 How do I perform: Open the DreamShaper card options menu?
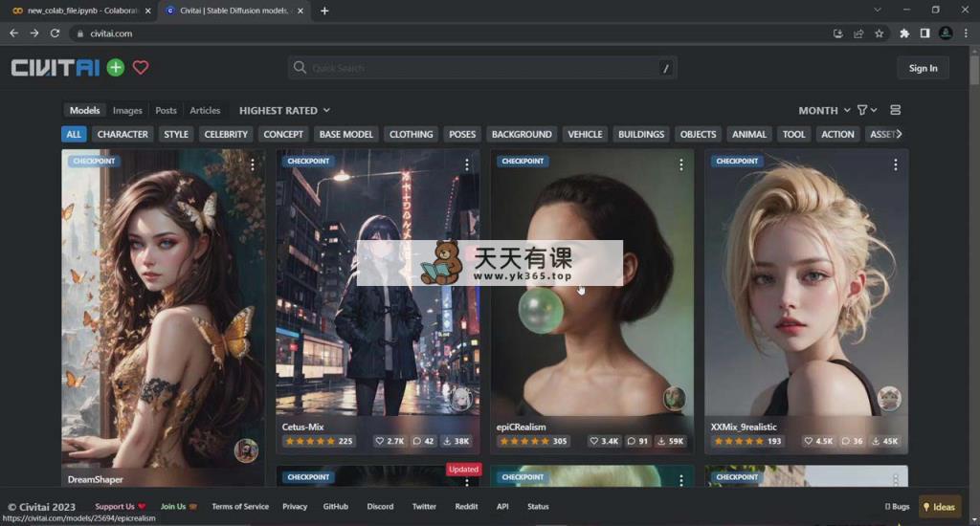253,164
